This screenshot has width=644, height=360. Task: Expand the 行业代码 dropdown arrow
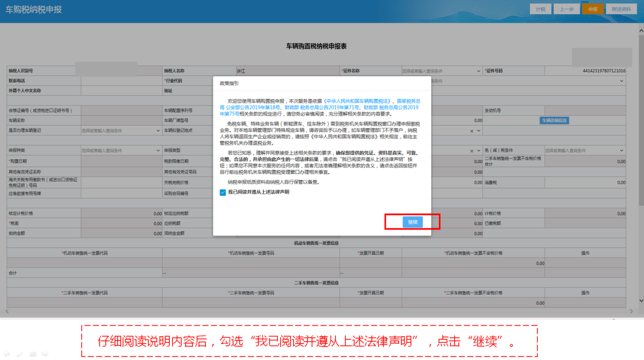click(621, 81)
